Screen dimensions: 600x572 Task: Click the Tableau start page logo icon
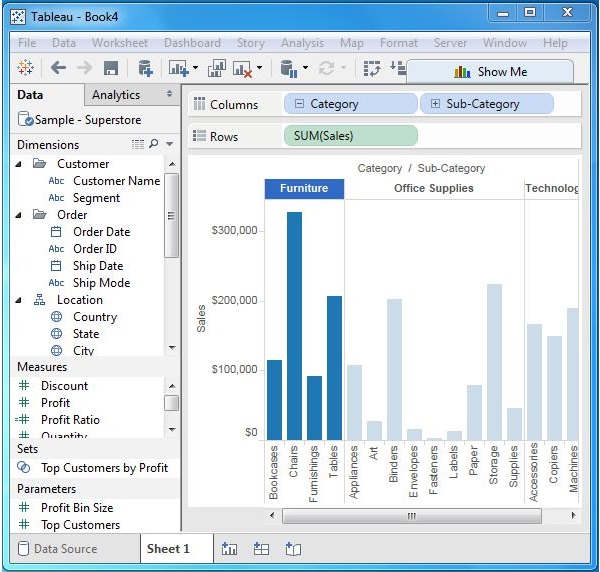(26, 69)
